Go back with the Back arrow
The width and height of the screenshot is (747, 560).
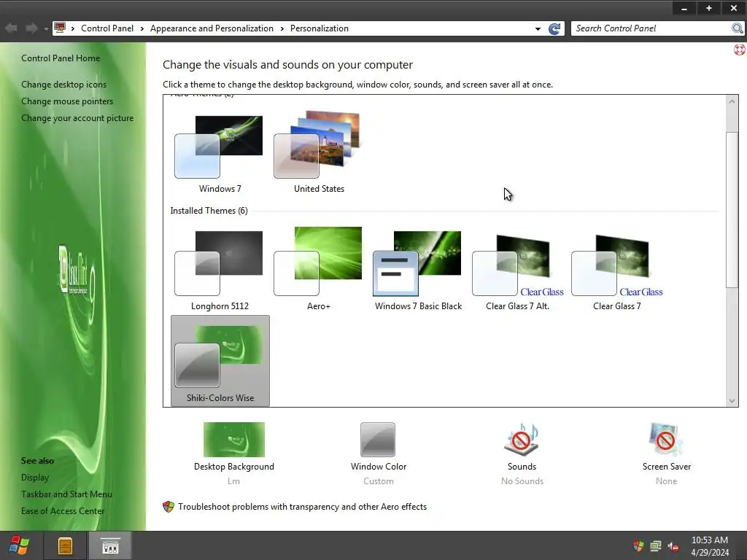(12, 28)
